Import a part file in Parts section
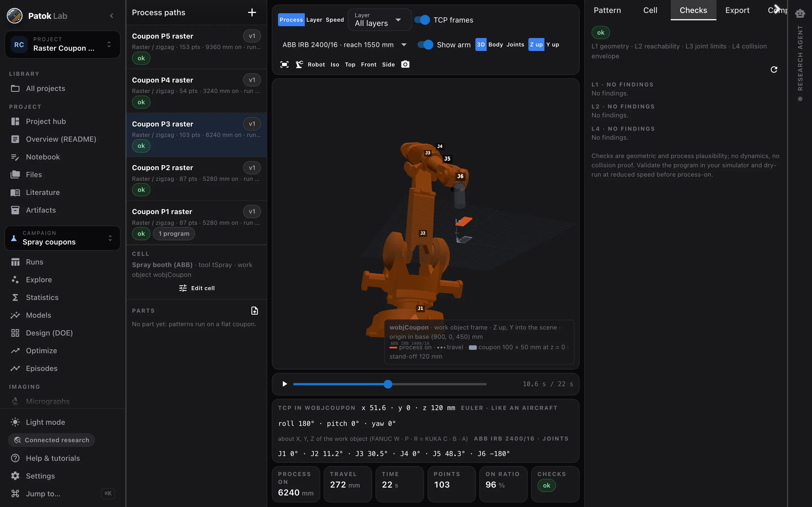 pos(255,311)
